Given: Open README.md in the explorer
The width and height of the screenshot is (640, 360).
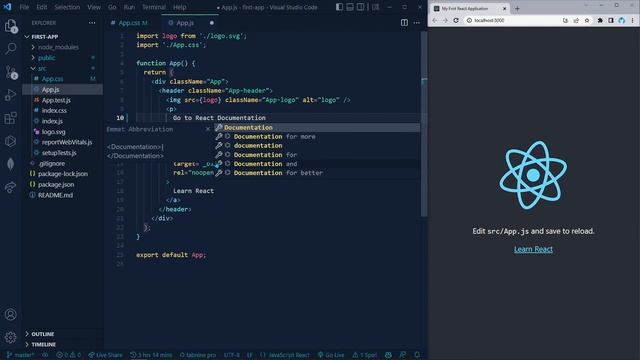Looking at the screenshot, I should 55,195.
